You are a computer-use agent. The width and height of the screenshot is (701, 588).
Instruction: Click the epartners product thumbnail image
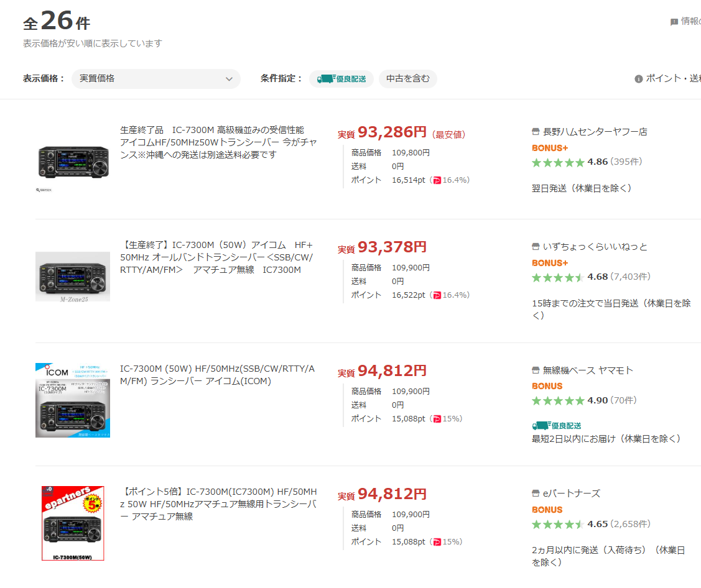73,523
